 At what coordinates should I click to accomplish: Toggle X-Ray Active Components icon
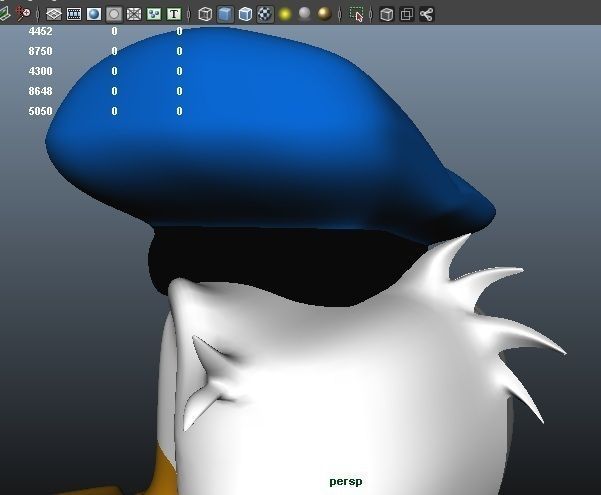pyautogui.click(x=407, y=14)
